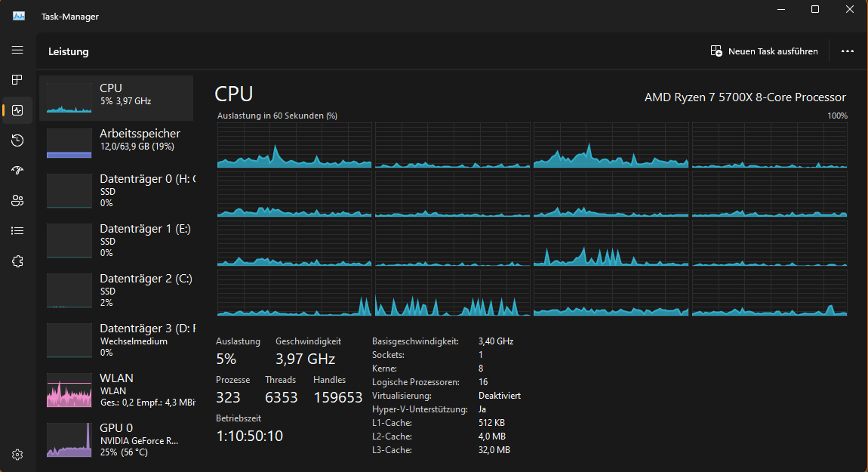Click the 100% graph scale label
This screenshot has height=472, width=868.
pyautogui.click(x=837, y=116)
